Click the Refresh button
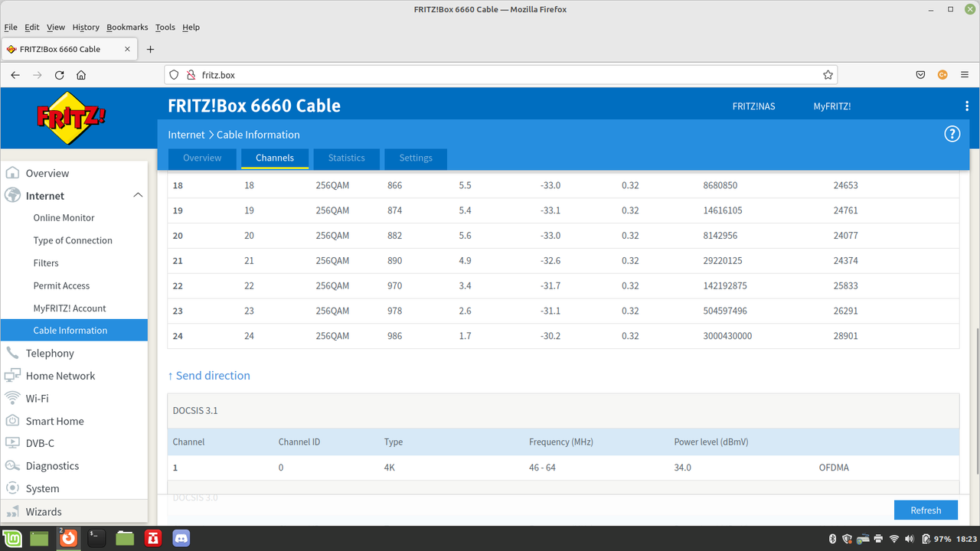The image size is (980, 551). [926, 510]
